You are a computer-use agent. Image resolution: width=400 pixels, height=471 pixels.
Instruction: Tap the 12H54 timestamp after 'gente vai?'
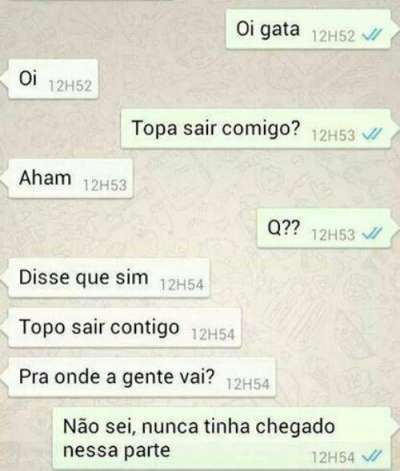pos(248,384)
